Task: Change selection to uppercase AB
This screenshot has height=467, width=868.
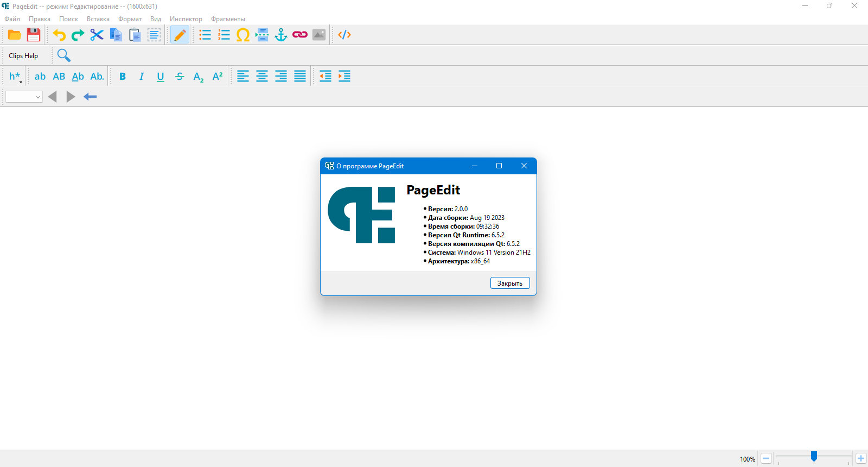Action: [59, 77]
